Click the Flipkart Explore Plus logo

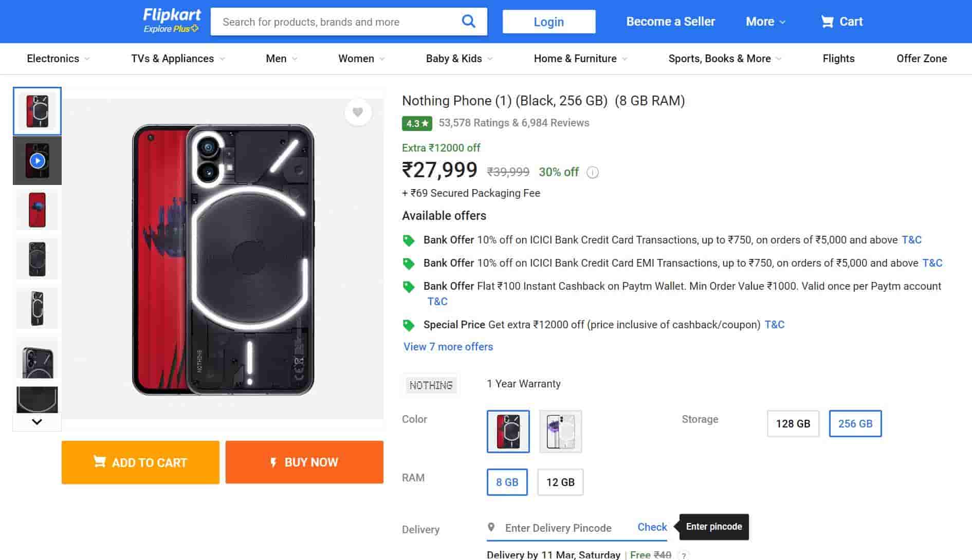pos(172,21)
